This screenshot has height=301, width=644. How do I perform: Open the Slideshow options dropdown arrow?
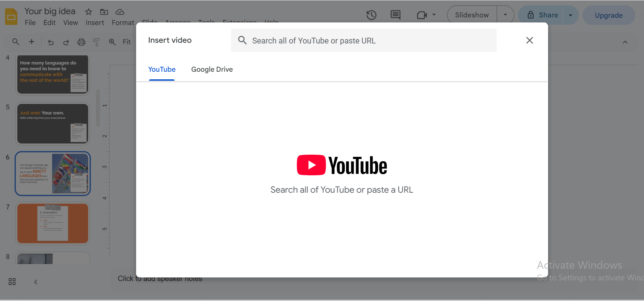click(x=505, y=15)
